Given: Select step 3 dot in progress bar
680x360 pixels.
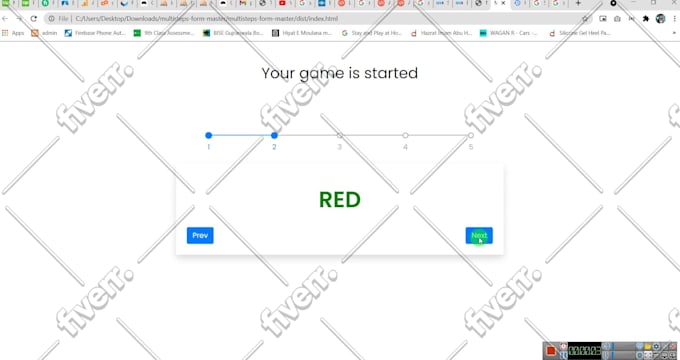Looking at the screenshot, I should tap(340, 135).
